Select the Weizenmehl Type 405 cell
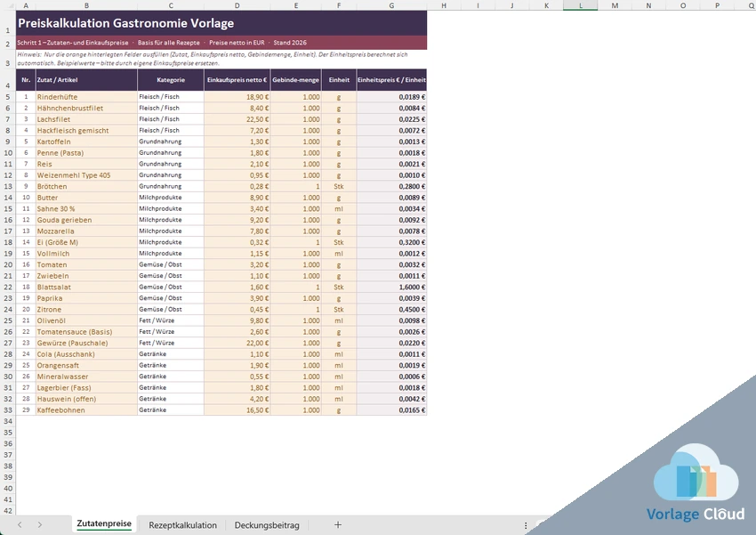The image size is (756, 535). (86, 175)
